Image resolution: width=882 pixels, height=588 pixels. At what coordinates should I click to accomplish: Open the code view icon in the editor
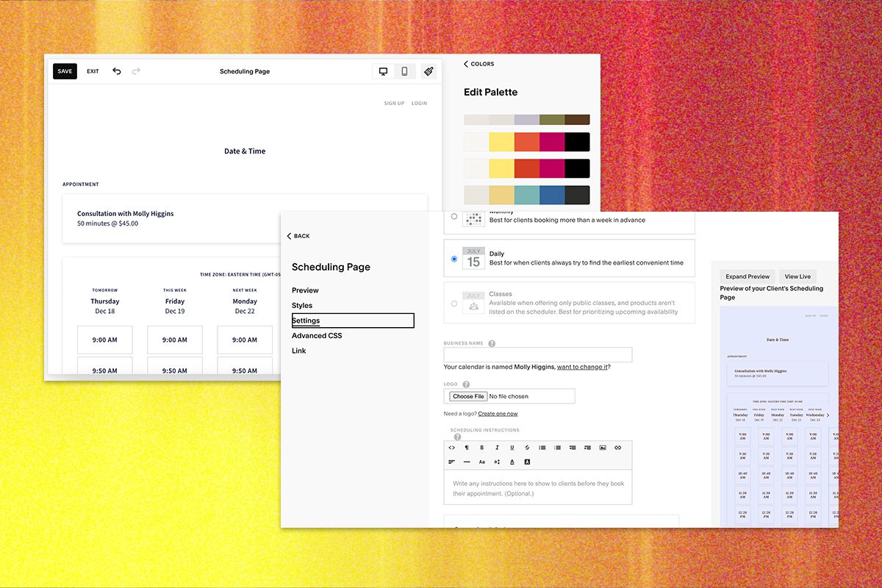pos(451,447)
